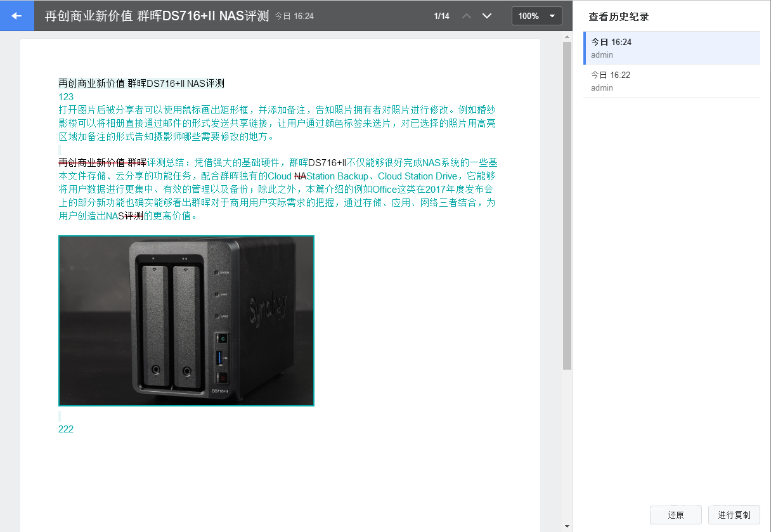Click the inserted text line 123
Viewport: 771px width, 532px height.
pyautogui.click(x=66, y=97)
